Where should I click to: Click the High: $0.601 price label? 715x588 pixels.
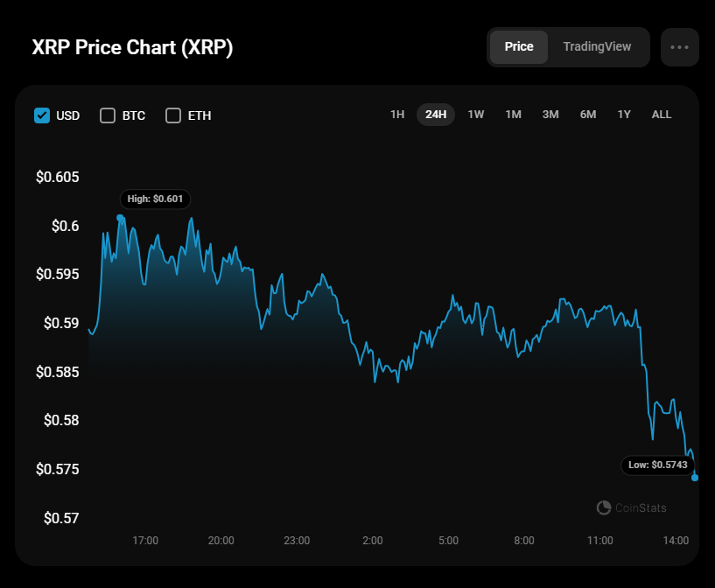(156, 199)
